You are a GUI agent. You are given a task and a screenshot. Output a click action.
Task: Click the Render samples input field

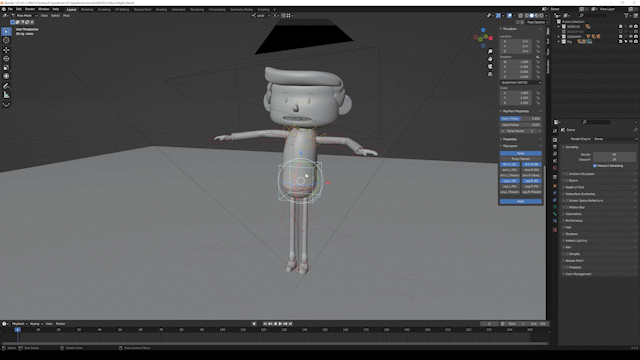[614, 155]
